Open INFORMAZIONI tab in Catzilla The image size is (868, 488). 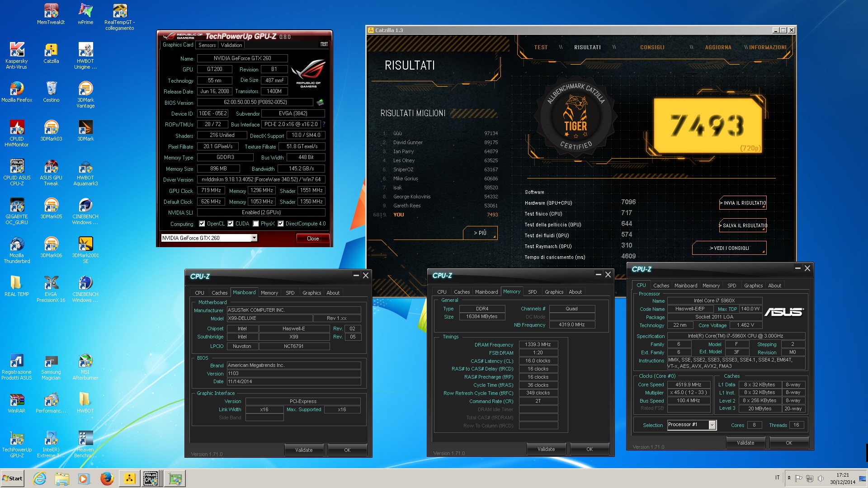(768, 47)
